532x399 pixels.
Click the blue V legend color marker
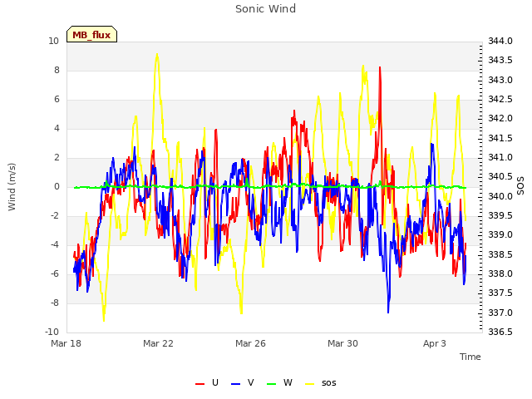235,384
